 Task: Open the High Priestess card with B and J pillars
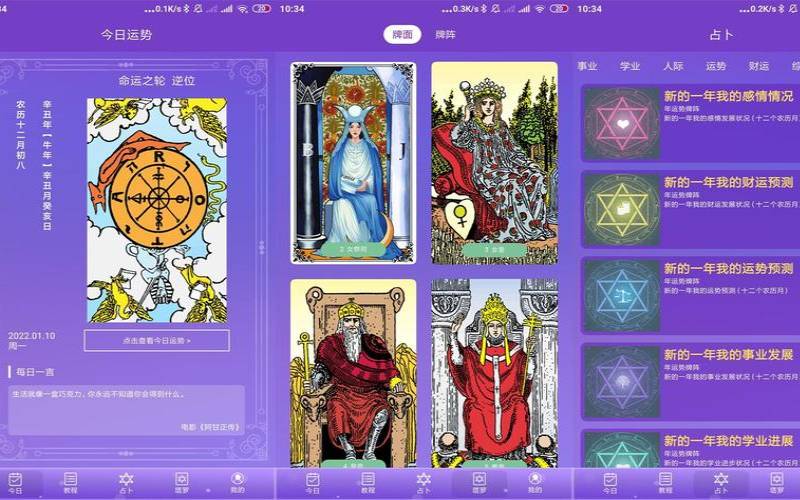pyautogui.click(x=353, y=163)
